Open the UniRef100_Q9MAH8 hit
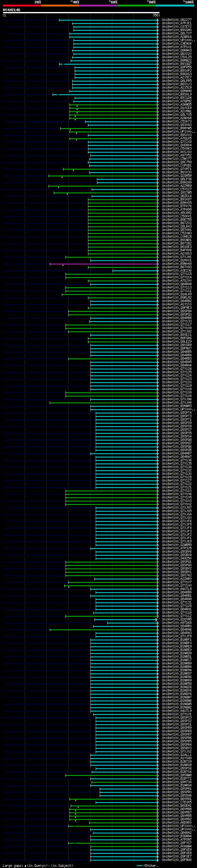 [x=176, y=91]
